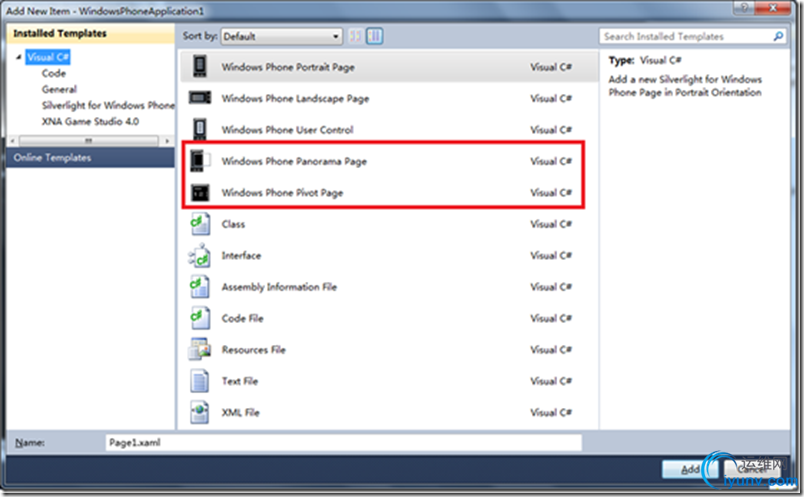
Task: Click the Name input field
Action: coord(344,442)
